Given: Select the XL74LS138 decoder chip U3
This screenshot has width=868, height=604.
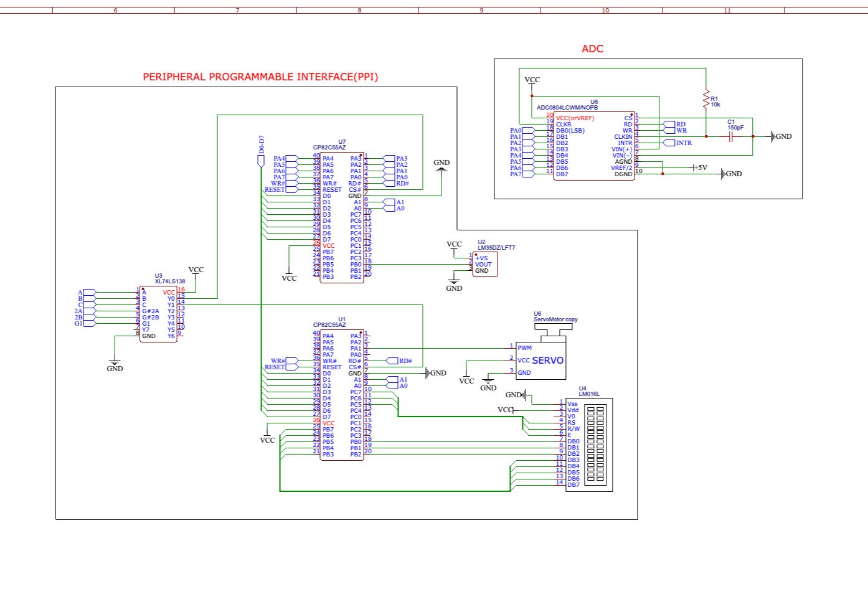Looking at the screenshot, I should tap(158, 314).
